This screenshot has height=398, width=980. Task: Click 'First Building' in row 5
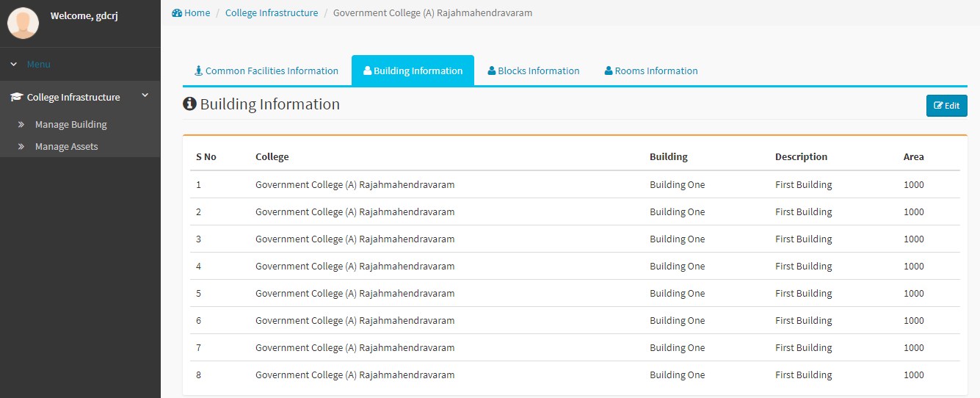(x=804, y=294)
